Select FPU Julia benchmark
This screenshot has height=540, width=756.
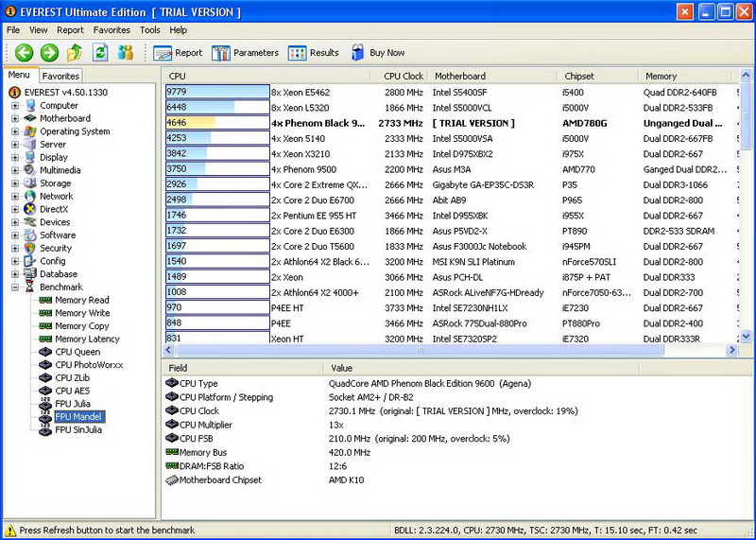(73, 404)
